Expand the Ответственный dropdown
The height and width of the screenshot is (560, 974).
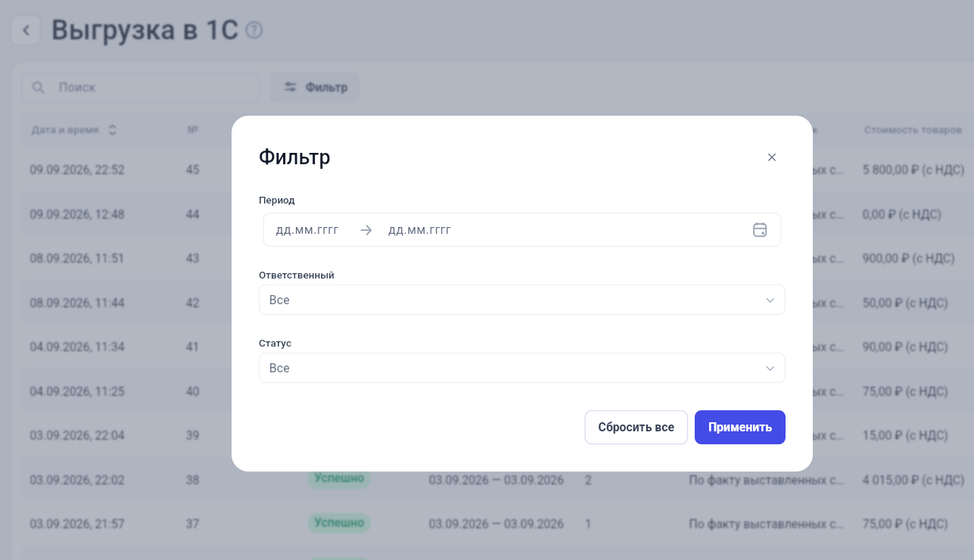point(522,300)
